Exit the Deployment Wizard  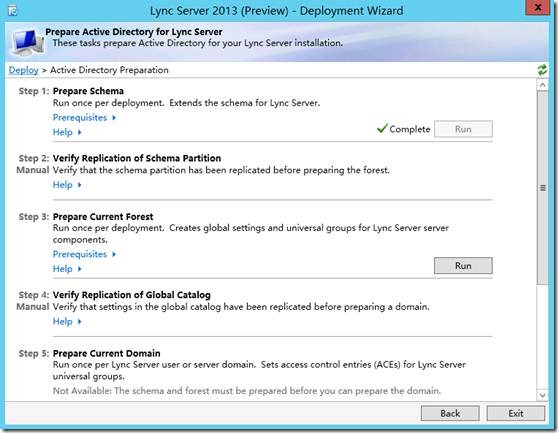(x=516, y=413)
